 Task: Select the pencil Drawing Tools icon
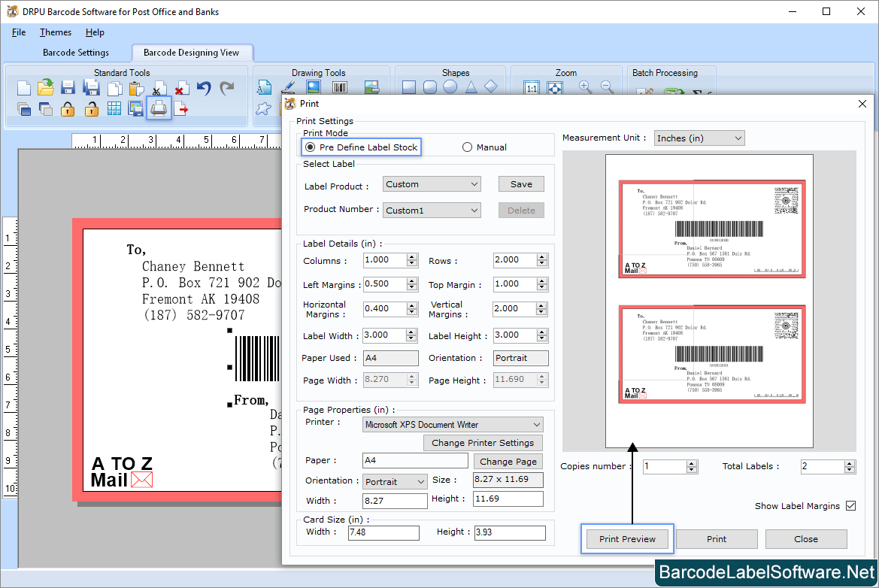click(x=289, y=87)
